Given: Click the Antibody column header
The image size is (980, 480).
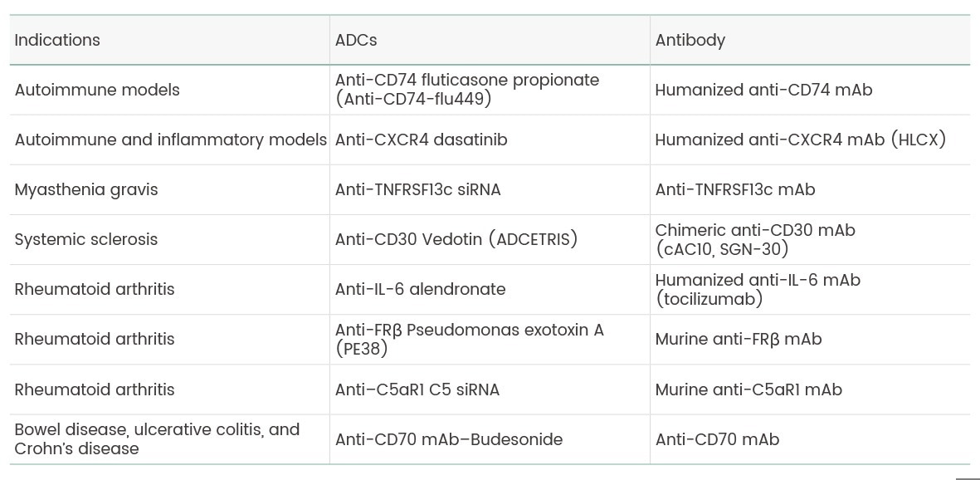Looking at the screenshot, I should pos(690,40).
